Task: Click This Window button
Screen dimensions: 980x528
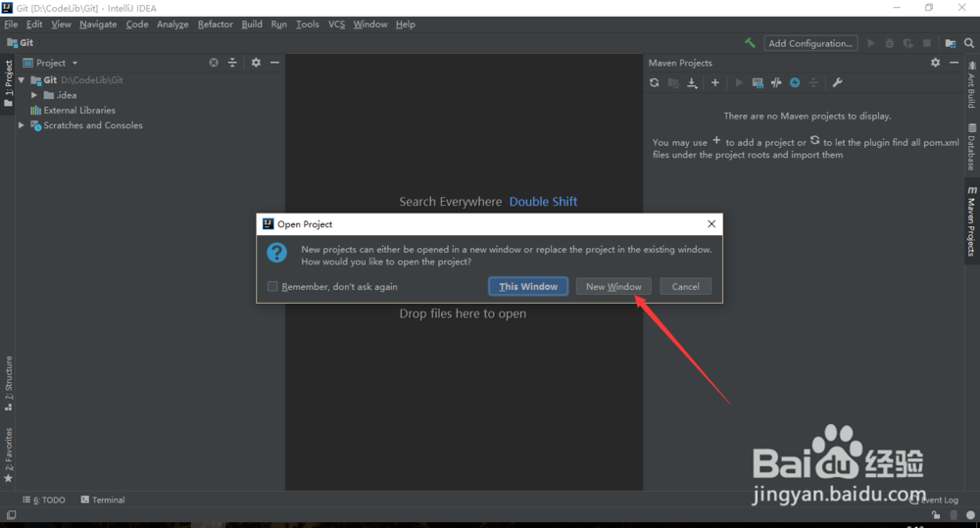Action: pyautogui.click(x=528, y=286)
